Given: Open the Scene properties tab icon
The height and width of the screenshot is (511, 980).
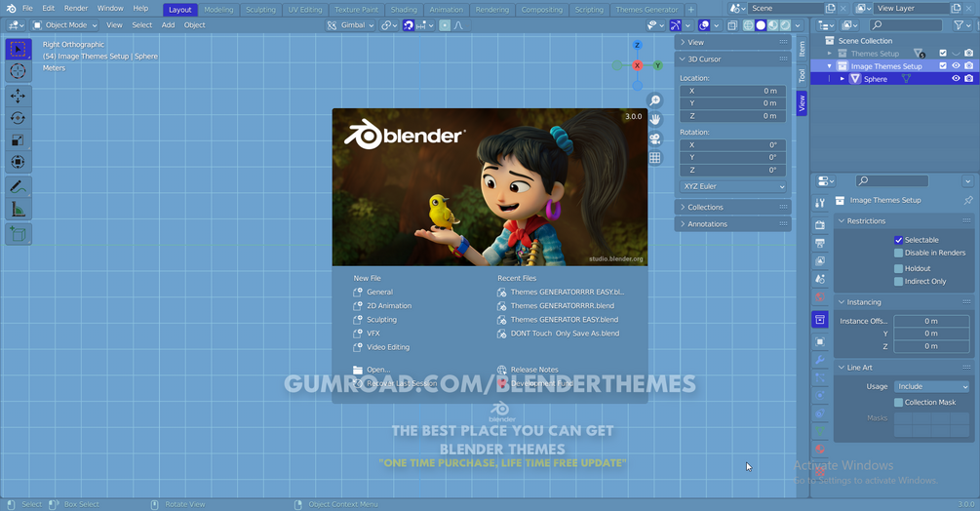Looking at the screenshot, I should (x=820, y=279).
